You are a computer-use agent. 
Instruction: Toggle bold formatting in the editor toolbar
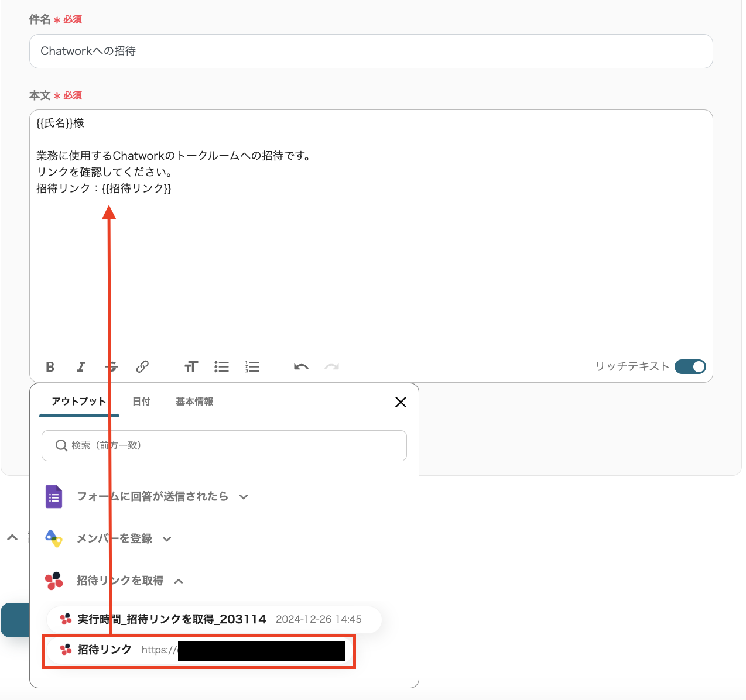(x=50, y=367)
